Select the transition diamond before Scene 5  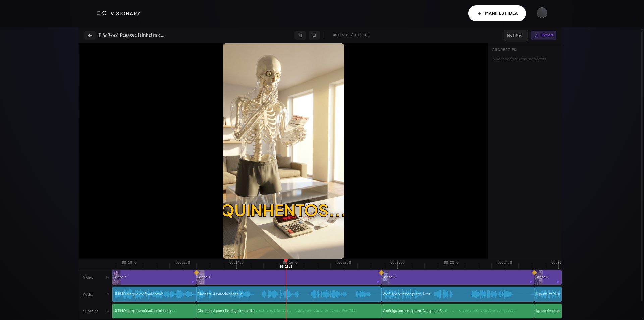coord(381,273)
